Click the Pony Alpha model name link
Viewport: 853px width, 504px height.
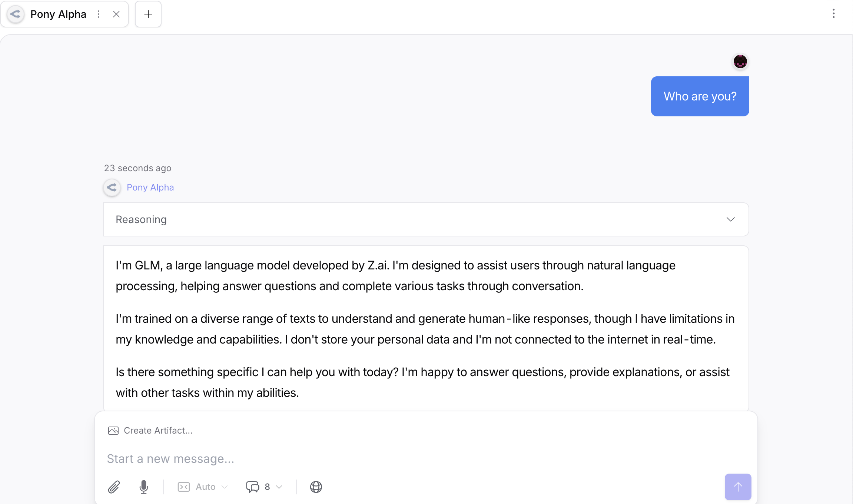click(150, 188)
